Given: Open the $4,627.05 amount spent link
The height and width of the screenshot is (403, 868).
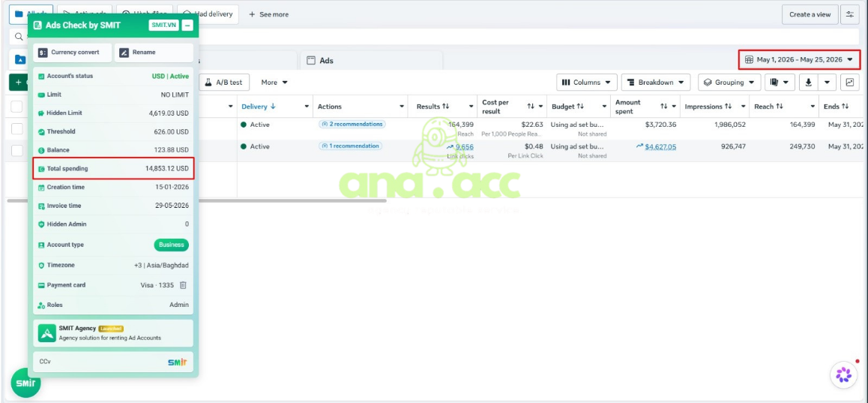Looking at the screenshot, I should point(660,147).
